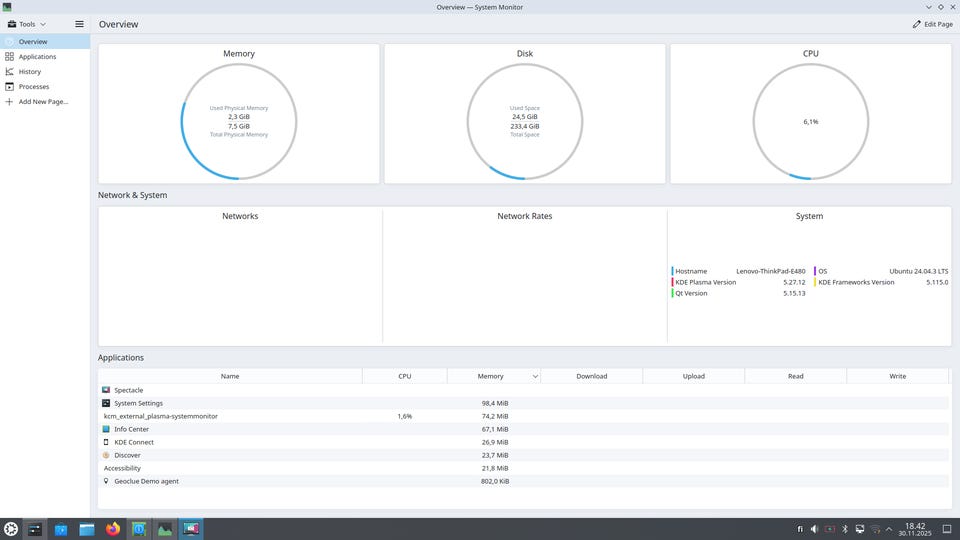Click the Network Rates panel title
The image size is (960, 540).
click(x=525, y=216)
